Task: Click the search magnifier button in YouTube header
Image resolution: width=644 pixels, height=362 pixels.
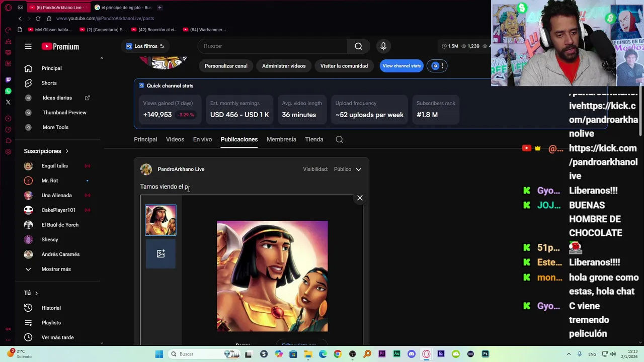Action: point(358,46)
